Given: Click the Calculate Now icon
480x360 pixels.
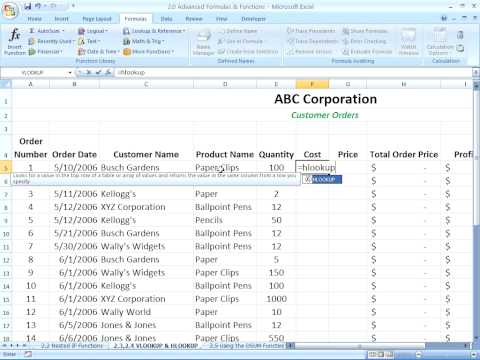Looking at the screenshot, I should [x=460, y=35].
